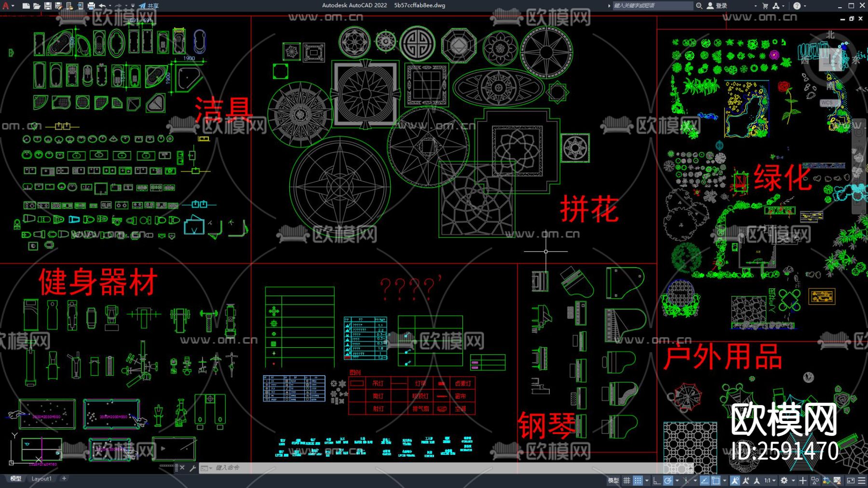This screenshot has height=488, width=868.
Task: Expand the application menu arrow
Action: (13, 6)
